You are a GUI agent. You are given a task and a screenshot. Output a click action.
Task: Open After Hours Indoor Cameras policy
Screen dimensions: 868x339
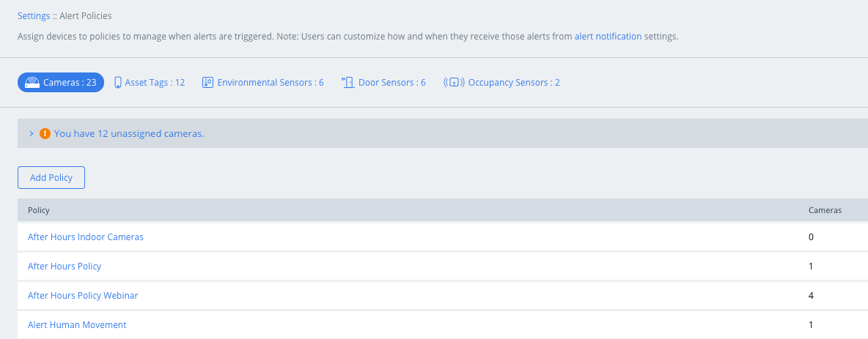[x=85, y=236]
